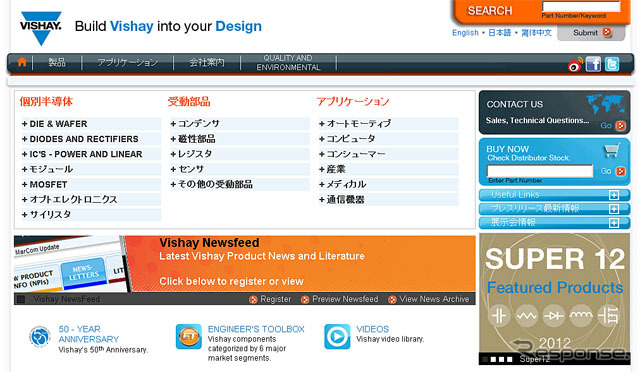
Task: Open the Facebook icon
Action: pos(593,64)
